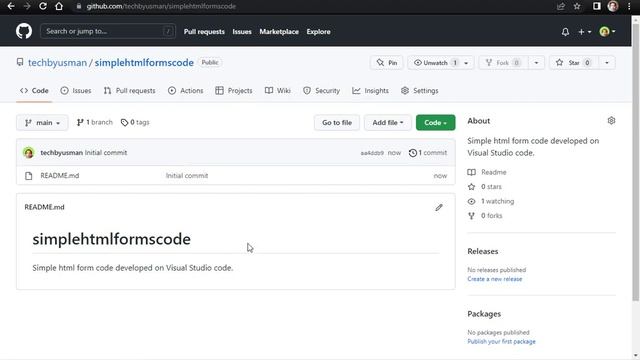This screenshot has width=640, height=360.
Task: Switch to Code tab
Action: coord(34,91)
